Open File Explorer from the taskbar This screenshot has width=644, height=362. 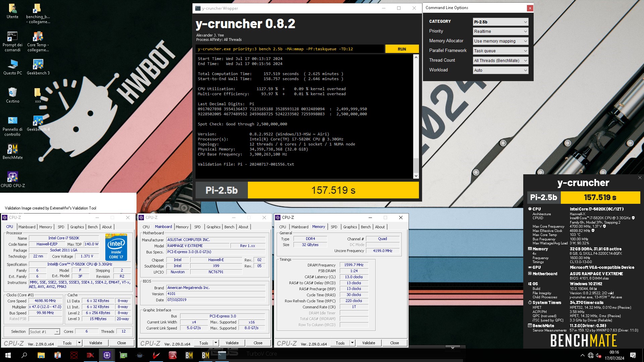point(41,355)
